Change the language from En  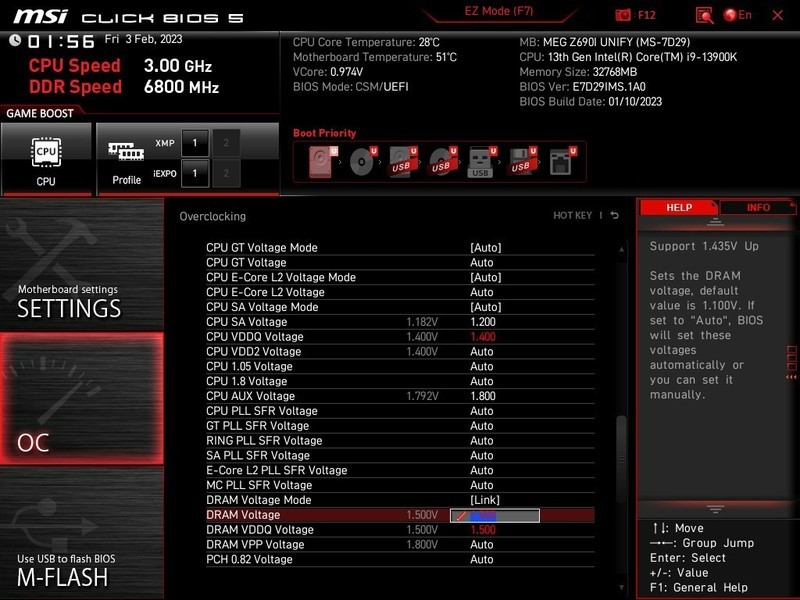pos(737,14)
